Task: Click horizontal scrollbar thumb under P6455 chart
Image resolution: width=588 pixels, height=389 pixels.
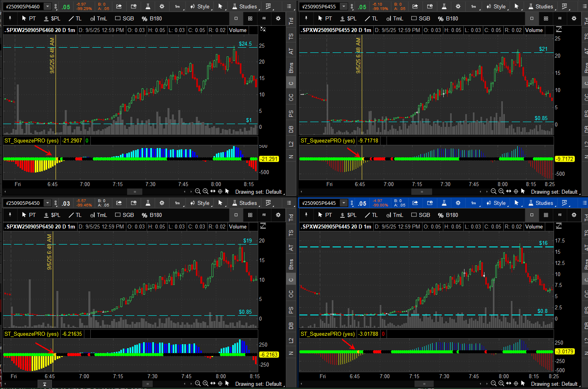Action: click(x=421, y=192)
